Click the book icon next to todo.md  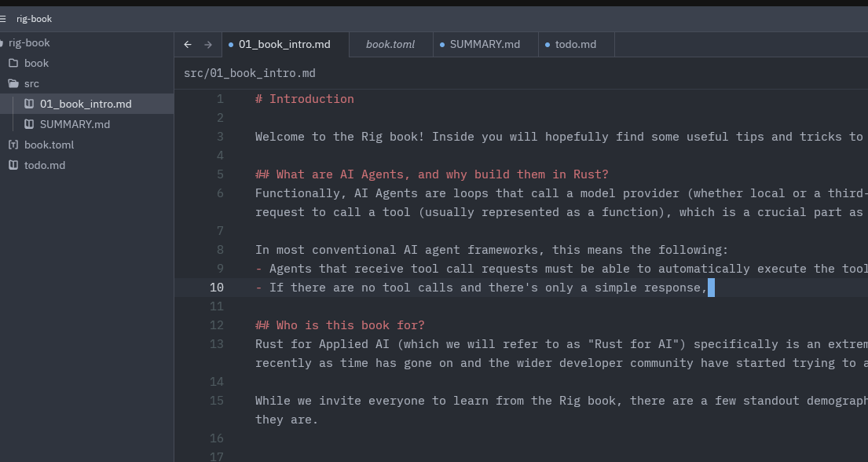12,165
